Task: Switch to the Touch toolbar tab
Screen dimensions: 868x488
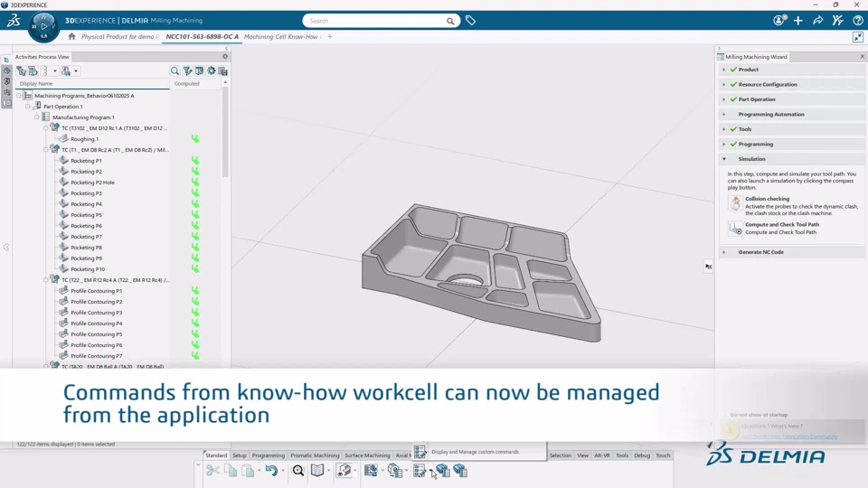Action: (663, 455)
